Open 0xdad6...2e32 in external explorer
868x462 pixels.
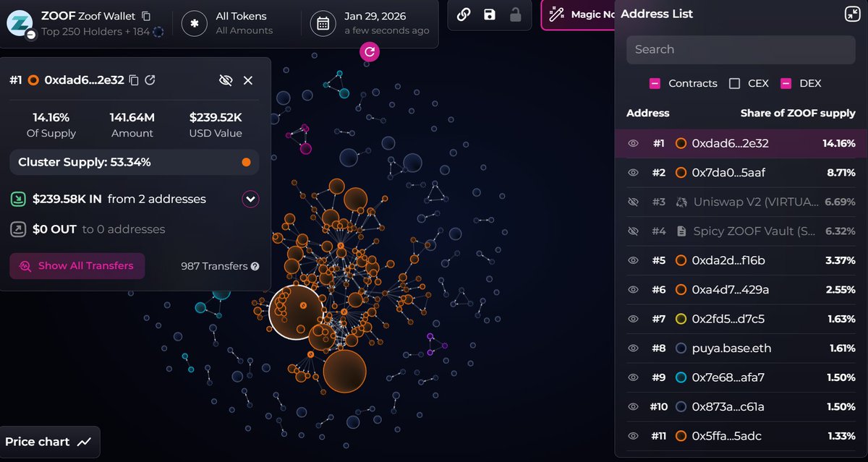click(150, 80)
